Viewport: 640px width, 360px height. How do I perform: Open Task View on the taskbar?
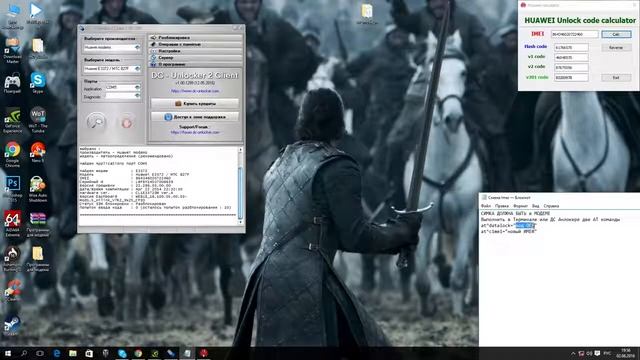[40, 353]
